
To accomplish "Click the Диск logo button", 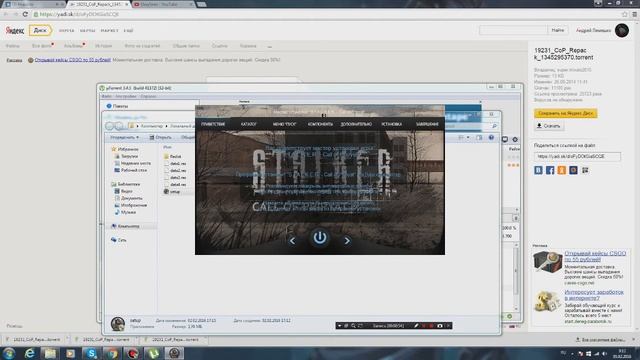I will click(40, 30).
